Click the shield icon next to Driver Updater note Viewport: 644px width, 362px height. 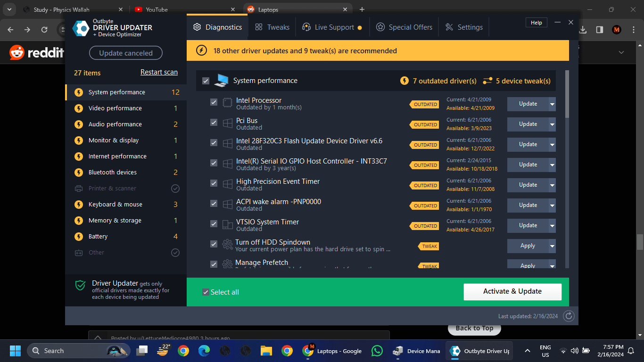[81, 285]
